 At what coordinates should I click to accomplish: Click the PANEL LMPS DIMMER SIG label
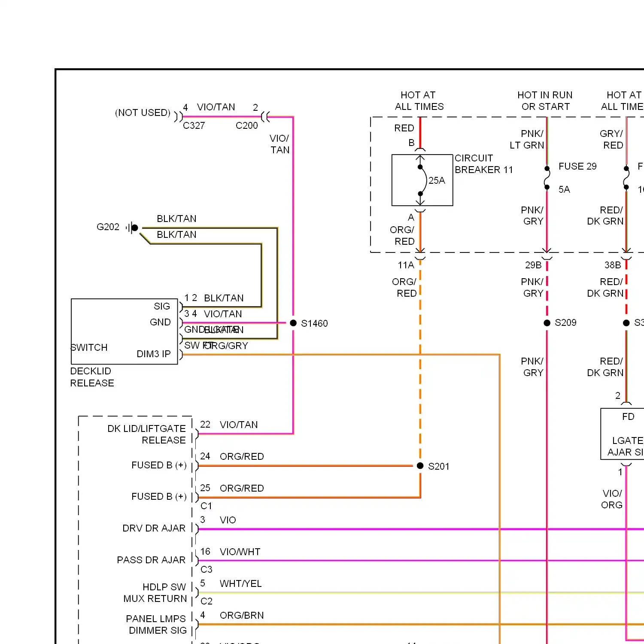click(x=156, y=624)
